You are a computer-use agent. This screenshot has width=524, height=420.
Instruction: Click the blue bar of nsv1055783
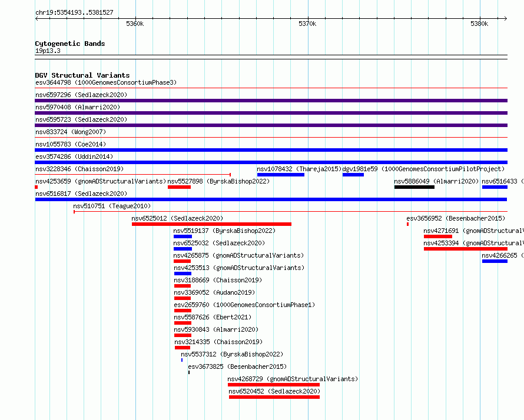click(x=271, y=150)
